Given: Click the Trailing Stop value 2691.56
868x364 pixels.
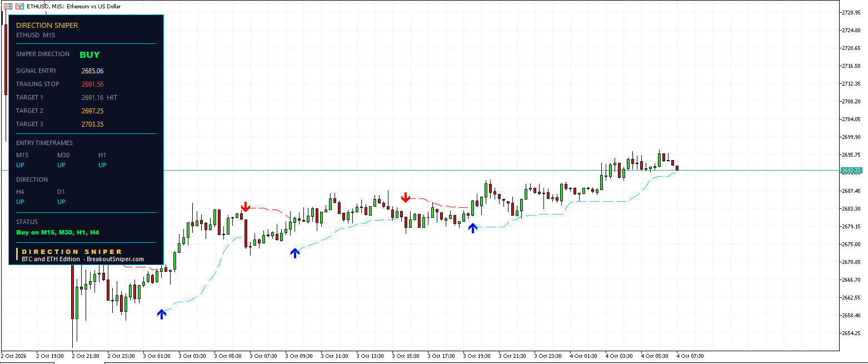Looking at the screenshot, I should pyautogui.click(x=92, y=84).
